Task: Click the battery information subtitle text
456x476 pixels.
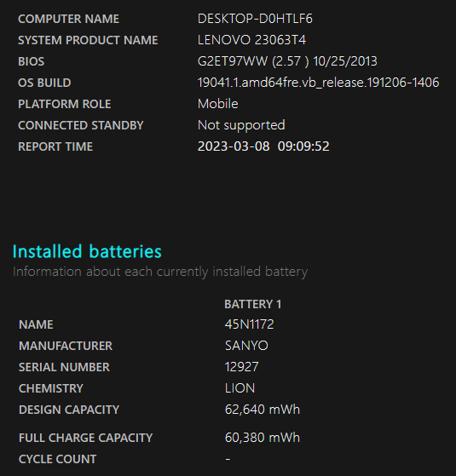Action: tap(160, 272)
